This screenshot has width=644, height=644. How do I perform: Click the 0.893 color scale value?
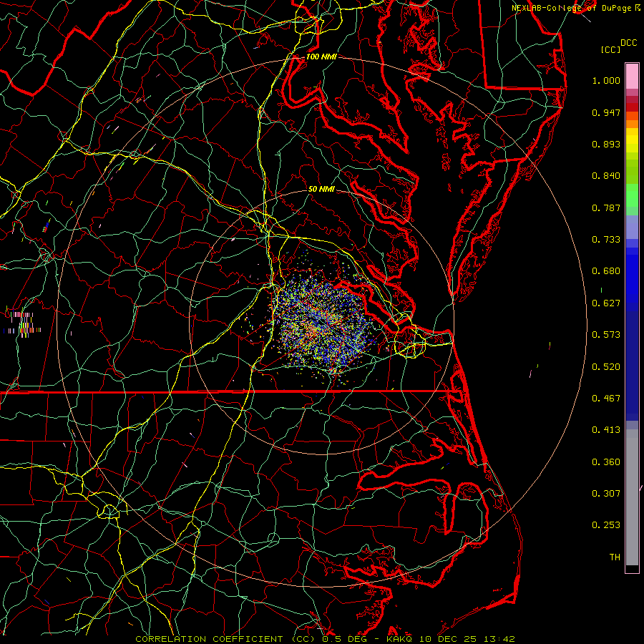606,144
